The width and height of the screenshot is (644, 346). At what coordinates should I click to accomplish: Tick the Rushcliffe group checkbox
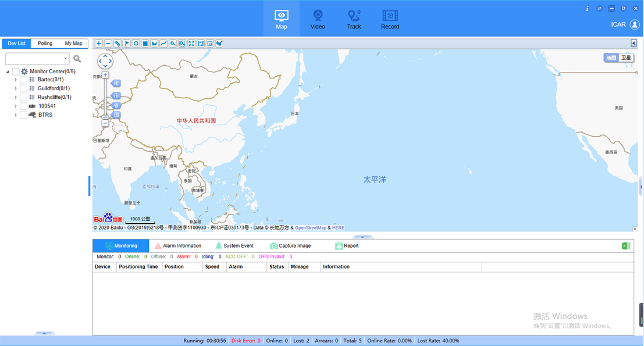click(23, 97)
